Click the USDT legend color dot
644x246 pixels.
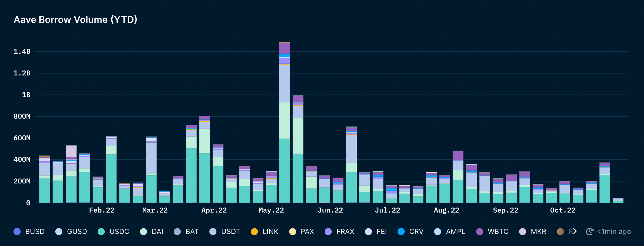pos(213,232)
